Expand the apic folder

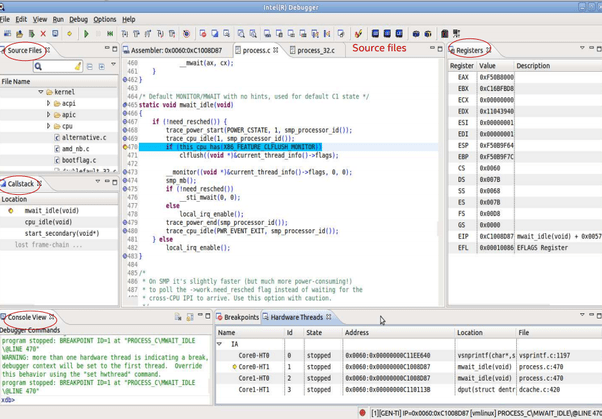click(x=48, y=114)
